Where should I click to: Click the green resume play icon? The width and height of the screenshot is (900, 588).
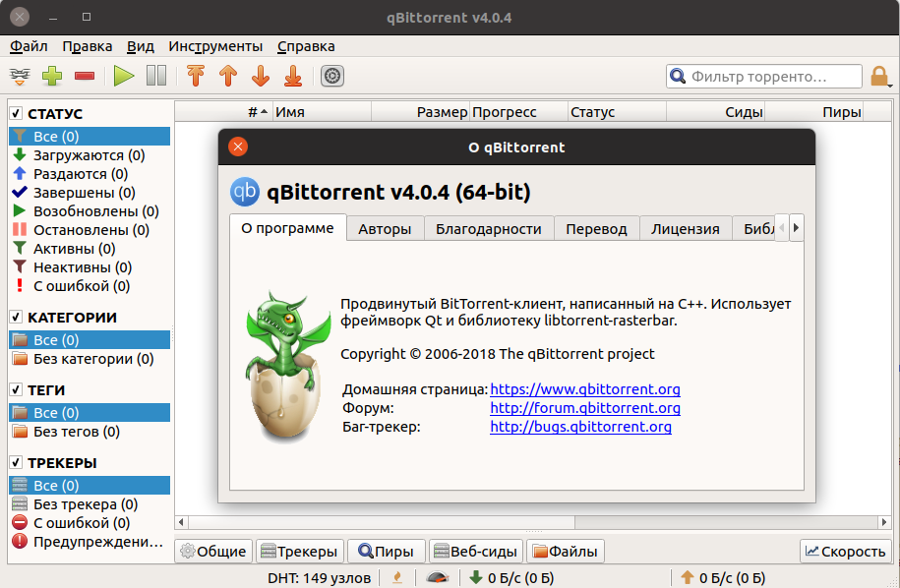pyautogui.click(x=123, y=76)
